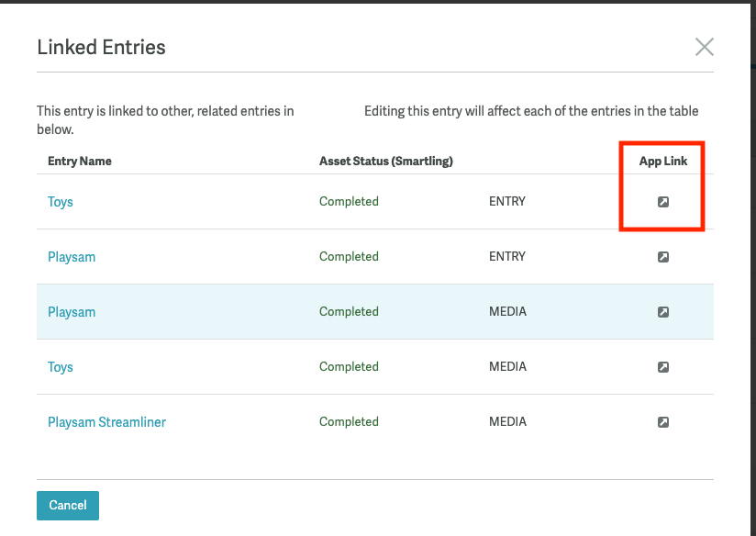
Task: Open app link for the Toys MEDIA row
Action: pyautogui.click(x=663, y=367)
